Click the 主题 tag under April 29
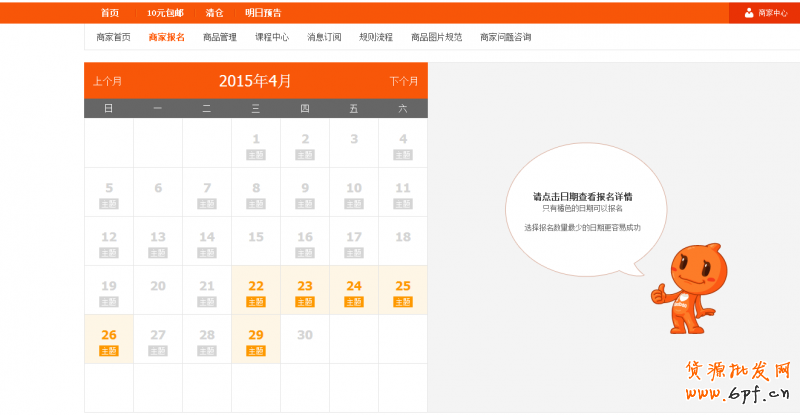Viewport: 800px width, 415px height. (x=256, y=350)
